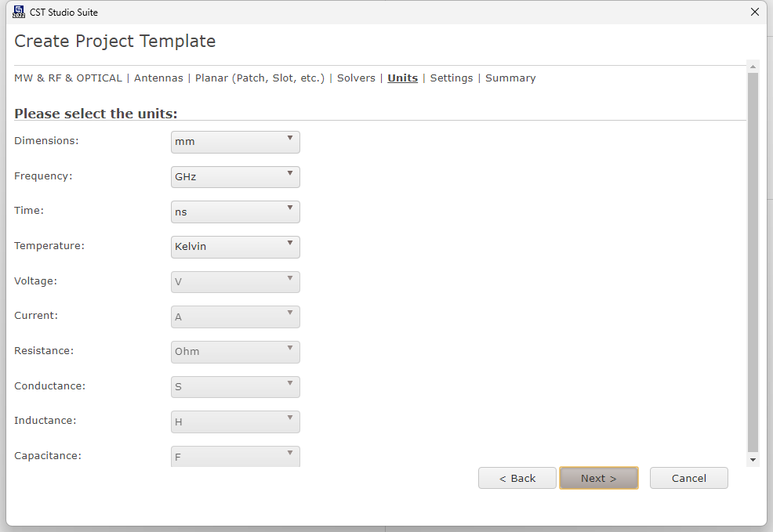Jump to the Settings step
773x532 pixels.
click(x=452, y=78)
